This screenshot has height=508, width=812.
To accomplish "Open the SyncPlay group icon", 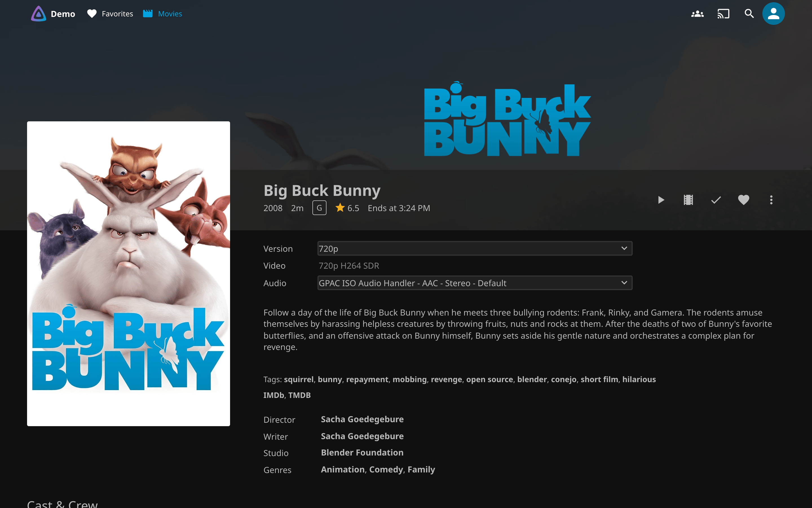I will tap(697, 14).
